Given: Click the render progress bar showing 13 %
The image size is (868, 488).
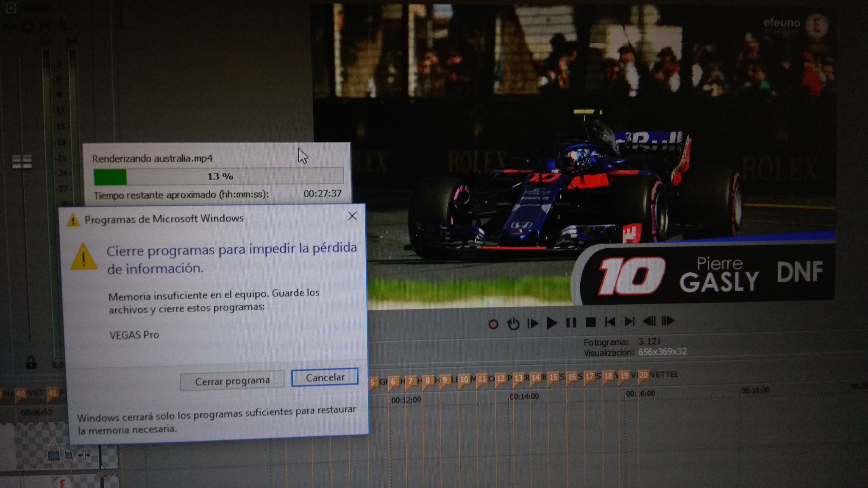Looking at the screenshot, I should click(218, 176).
